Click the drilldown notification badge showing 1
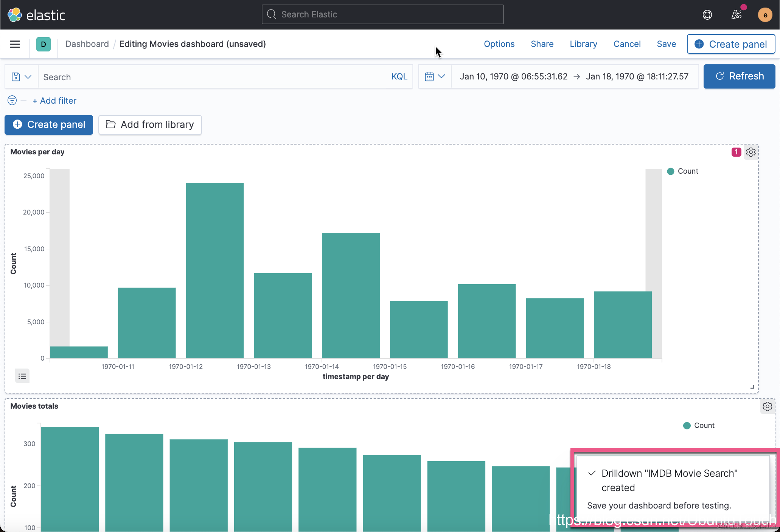Screen dimensions: 780x532 click(x=736, y=152)
